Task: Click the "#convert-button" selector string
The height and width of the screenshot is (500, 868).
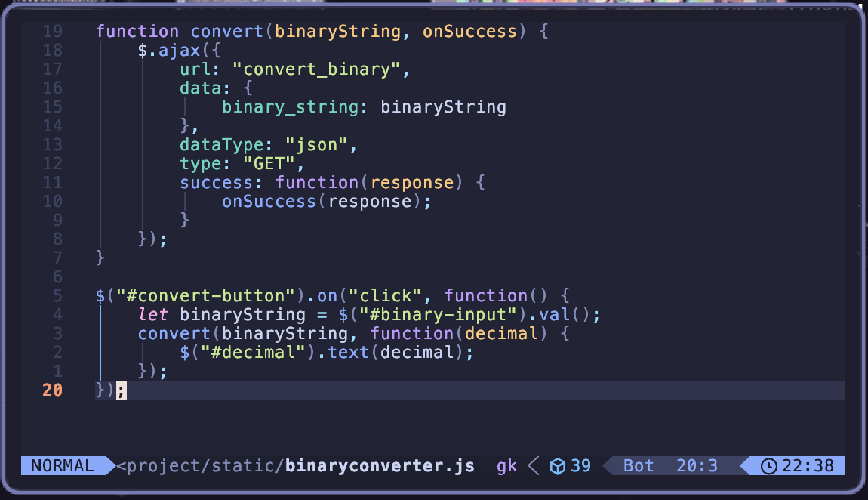Action: coord(205,296)
